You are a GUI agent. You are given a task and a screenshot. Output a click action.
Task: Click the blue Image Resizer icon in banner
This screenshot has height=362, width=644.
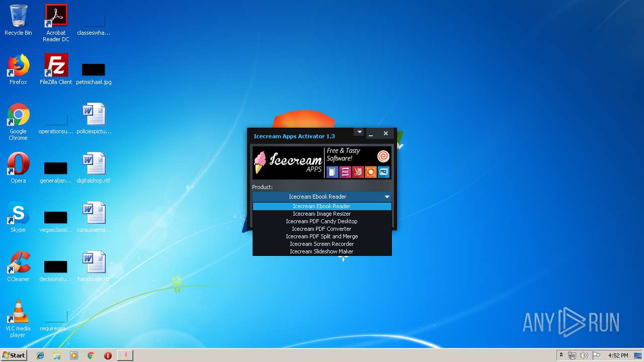383,172
